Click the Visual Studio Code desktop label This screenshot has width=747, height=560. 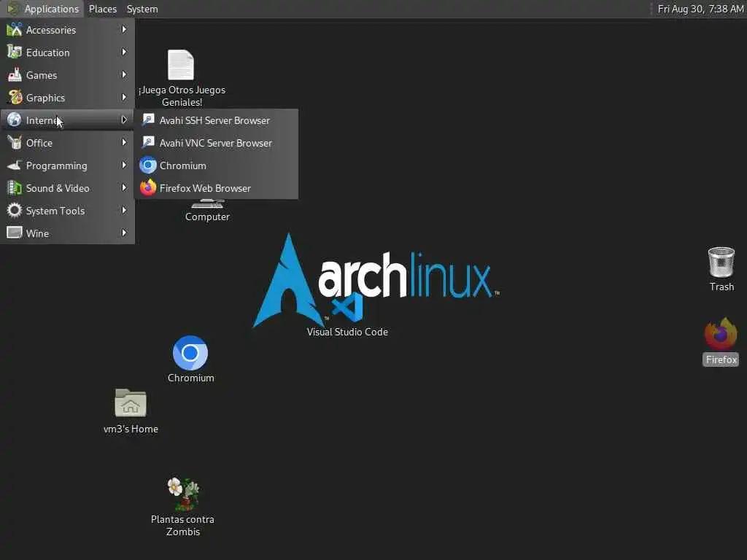pyautogui.click(x=347, y=332)
